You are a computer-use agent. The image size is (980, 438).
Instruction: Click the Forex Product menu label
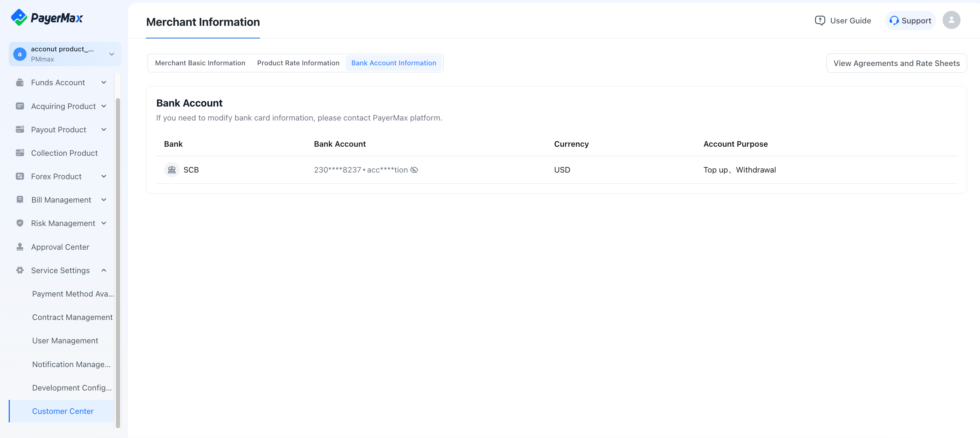(x=56, y=176)
